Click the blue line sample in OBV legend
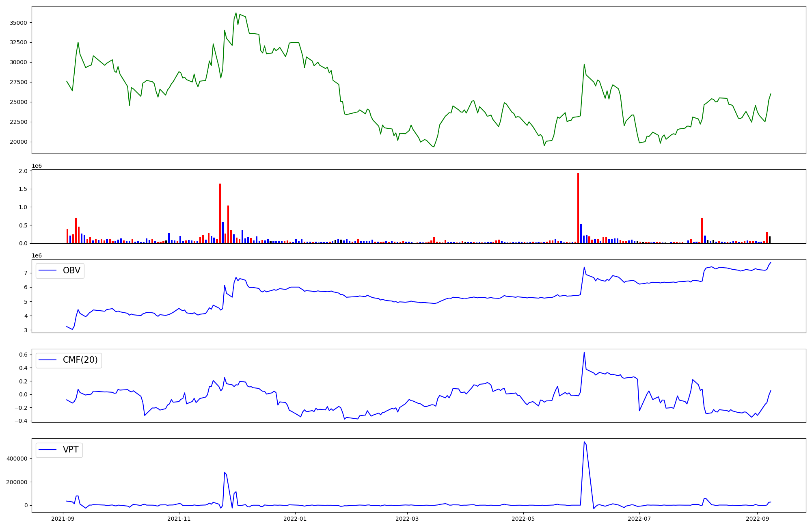This screenshot has height=528, width=812. pos(48,270)
